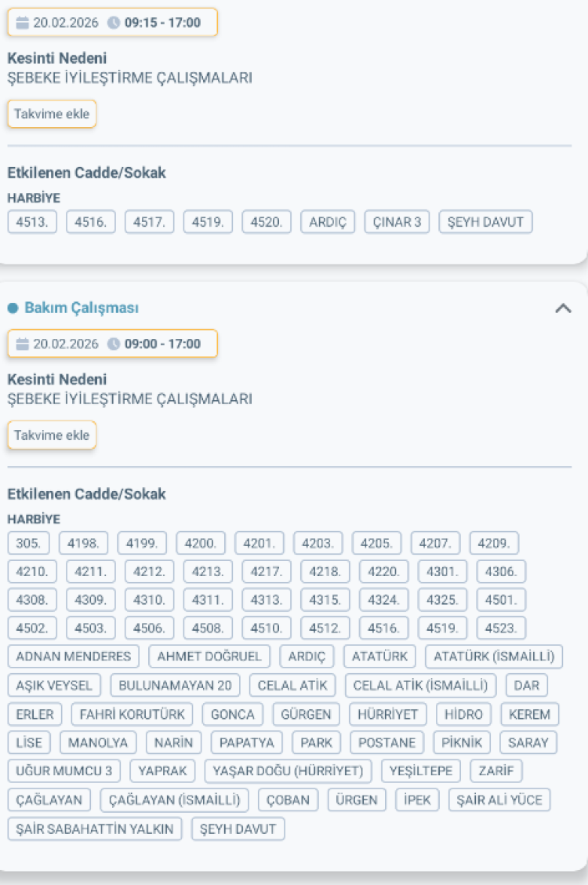This screenshot has width=588, height=885.
Task: Click the Bakım Çalışması heading
Action: click(x=82, y=308)
